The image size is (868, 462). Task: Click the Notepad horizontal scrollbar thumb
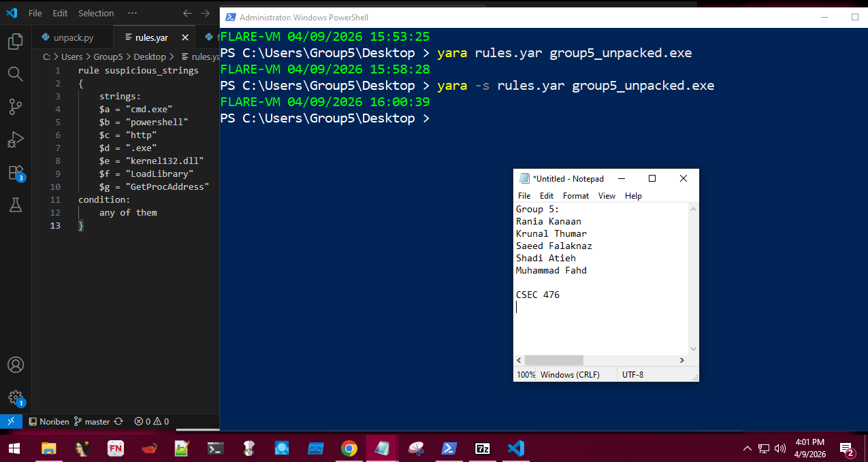pyautogui.click(x=554, y=360)
